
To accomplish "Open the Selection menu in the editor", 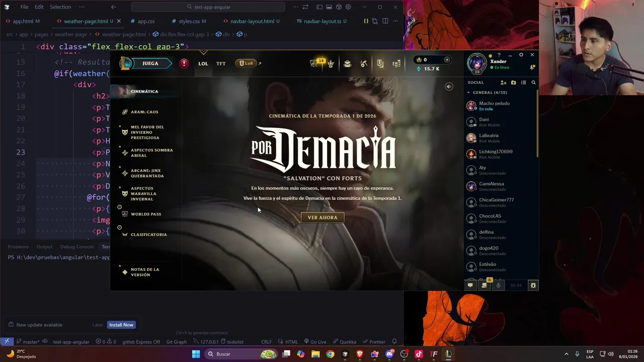I will point(60,7).
